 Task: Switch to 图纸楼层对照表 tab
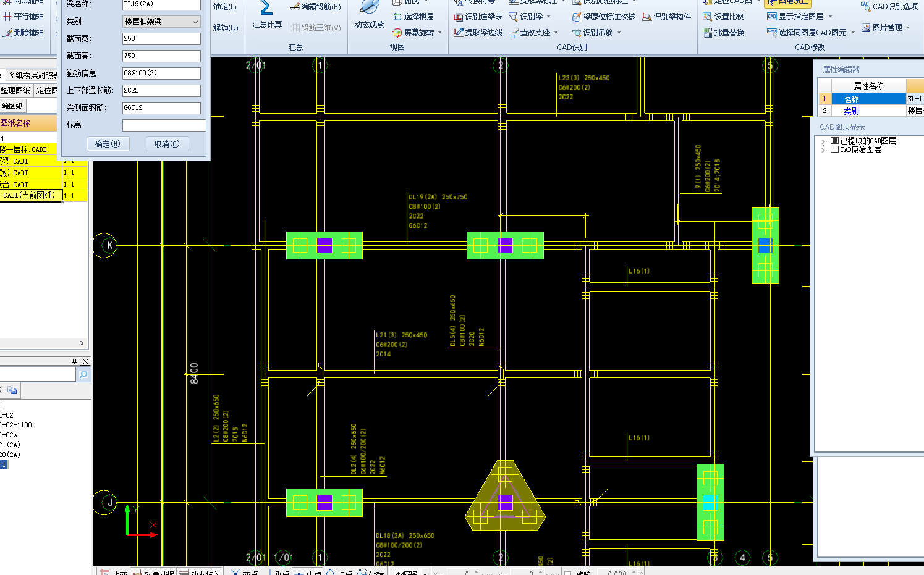(x=32, y=75)
